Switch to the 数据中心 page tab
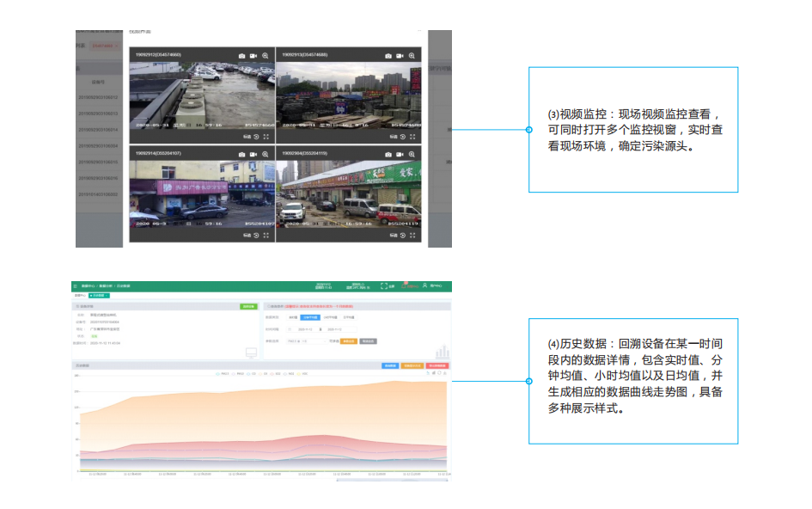This screenshot has width=812, height=509. 80,296
